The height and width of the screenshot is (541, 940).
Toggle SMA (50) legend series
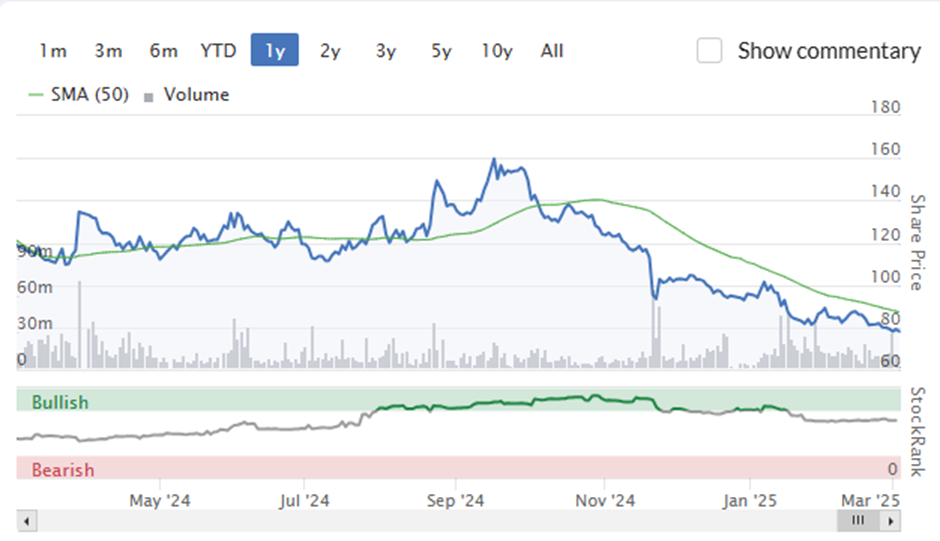[89, 94]
